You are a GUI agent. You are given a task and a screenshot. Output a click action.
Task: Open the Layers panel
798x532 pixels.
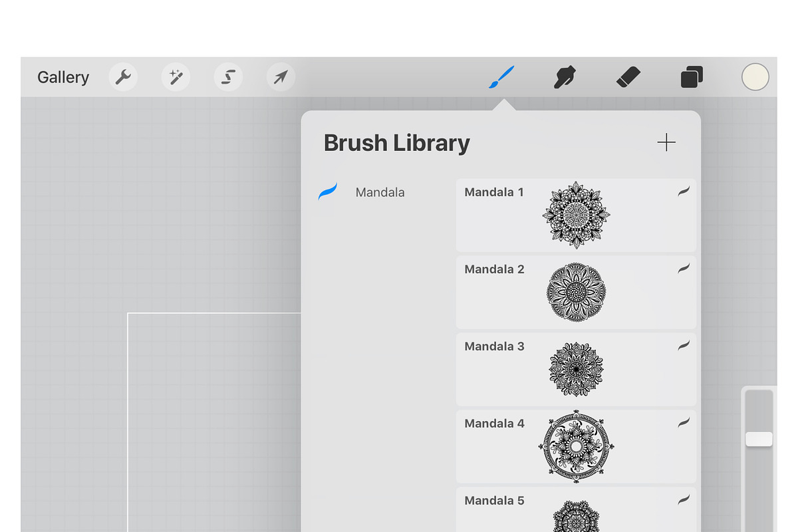692,77
